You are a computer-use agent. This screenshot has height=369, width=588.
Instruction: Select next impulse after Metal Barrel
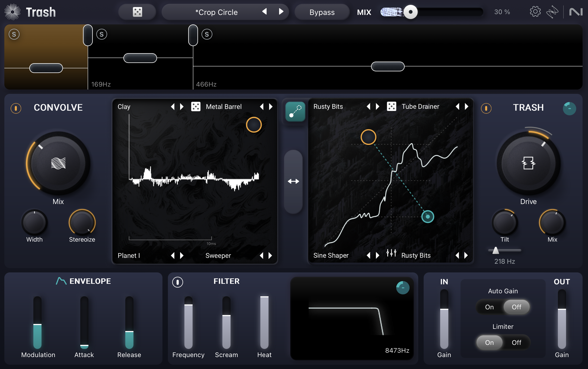(271, 107)
